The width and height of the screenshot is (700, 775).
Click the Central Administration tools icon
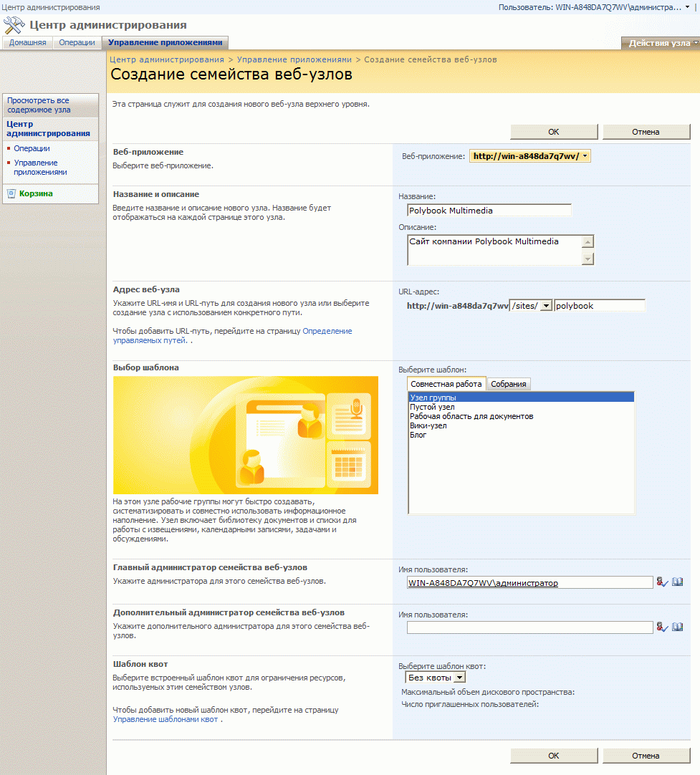[14, 25]
